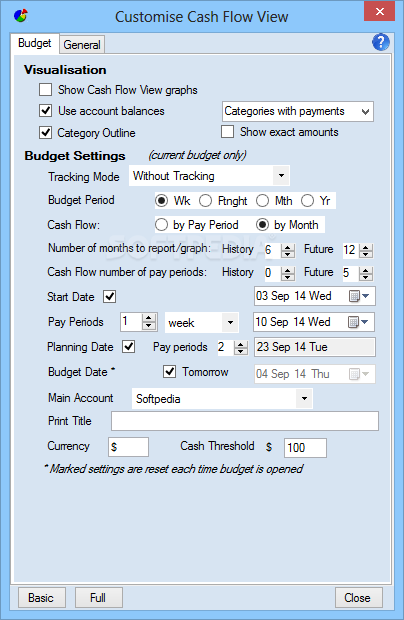Choose the Yr budget period
Screen dimensions: 404x620
coord(307,201)
